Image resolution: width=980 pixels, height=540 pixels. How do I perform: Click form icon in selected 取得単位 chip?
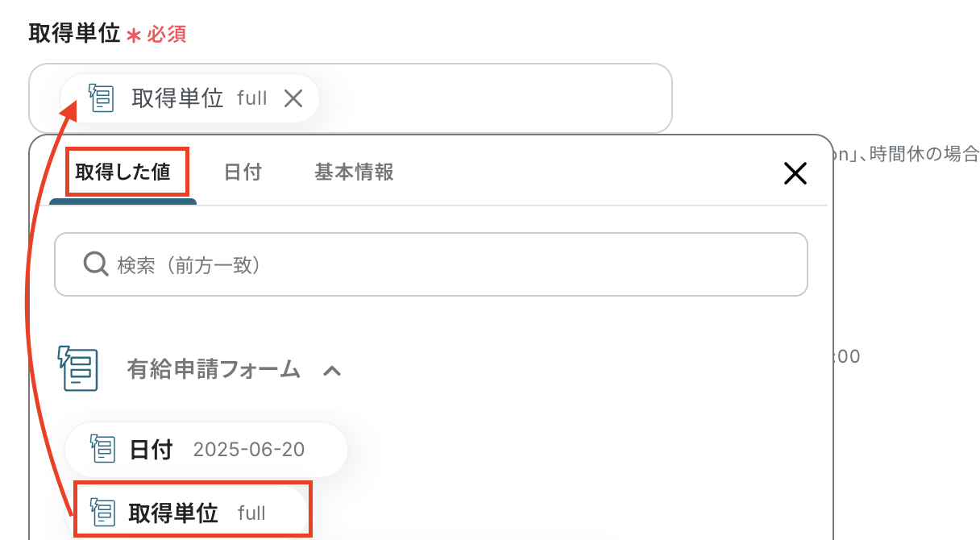[x=102, y=98]
